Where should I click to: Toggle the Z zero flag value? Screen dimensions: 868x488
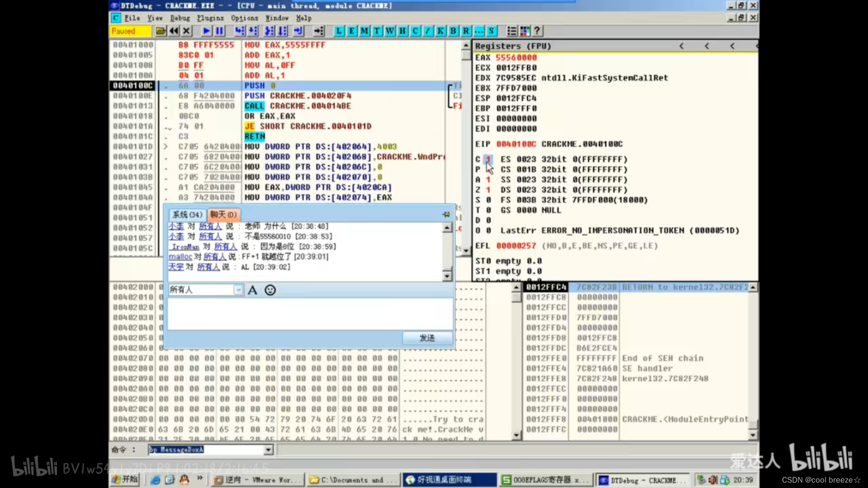pos(488,190)
